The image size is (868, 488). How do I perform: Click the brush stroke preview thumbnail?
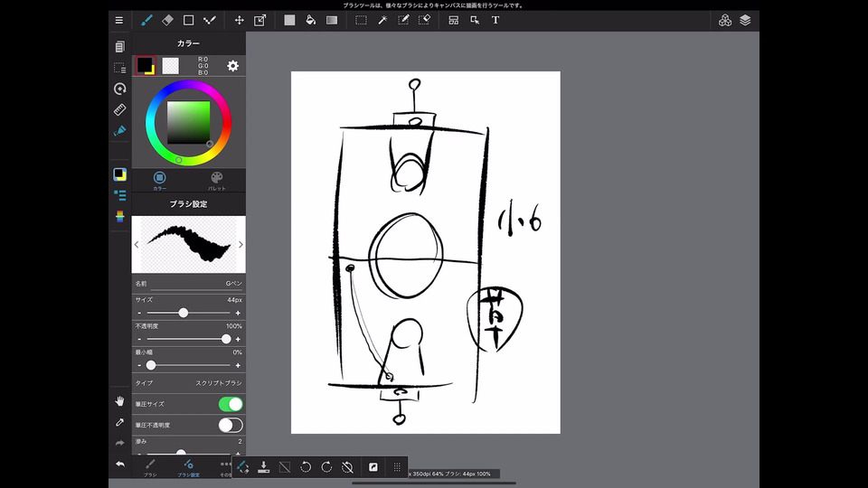[x=188, y=244]
